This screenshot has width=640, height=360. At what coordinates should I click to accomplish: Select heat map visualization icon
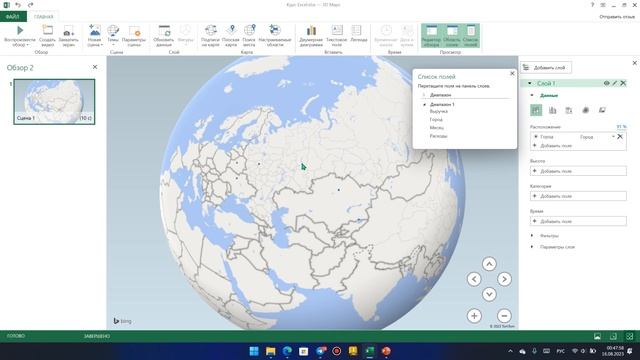pos(585,110)
